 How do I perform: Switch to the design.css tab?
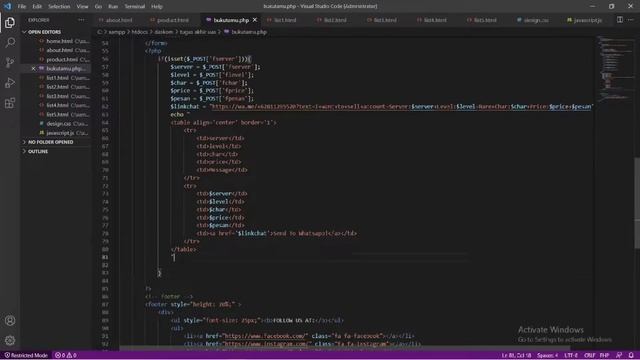536,20
